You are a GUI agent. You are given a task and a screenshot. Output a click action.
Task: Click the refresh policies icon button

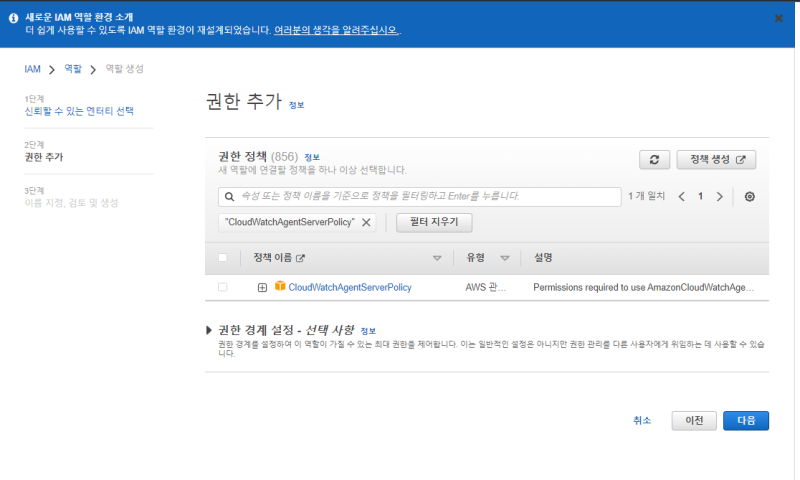pos(654,160)
